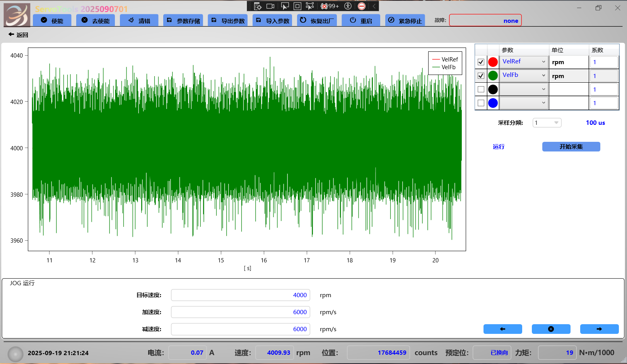
Task: Click the JOG left arrow button
Action: pyautogui.click(x=502, y=329)
